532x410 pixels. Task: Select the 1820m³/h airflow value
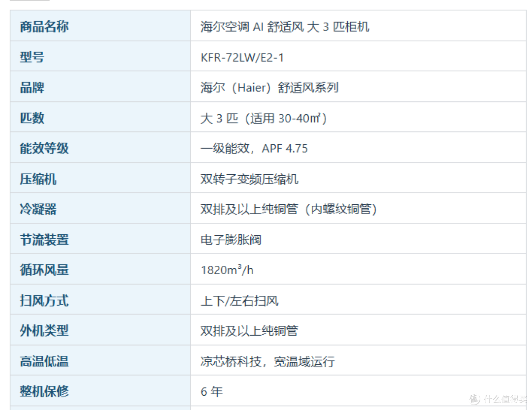coord(227,270)
